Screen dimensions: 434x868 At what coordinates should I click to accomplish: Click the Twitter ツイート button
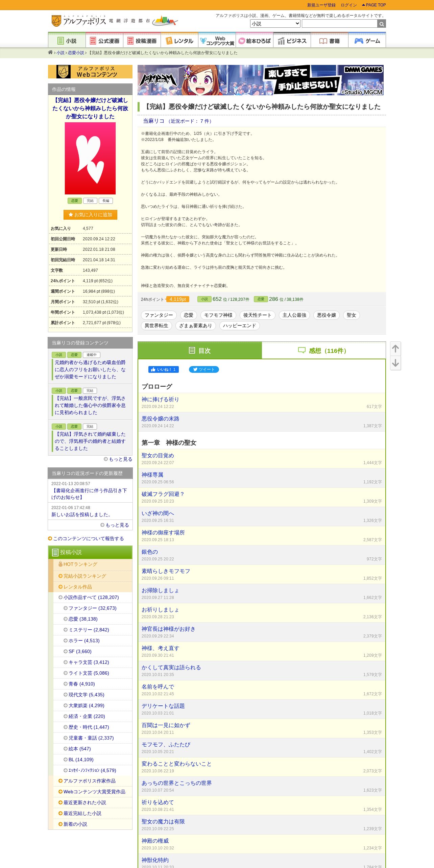pos(204,369)
